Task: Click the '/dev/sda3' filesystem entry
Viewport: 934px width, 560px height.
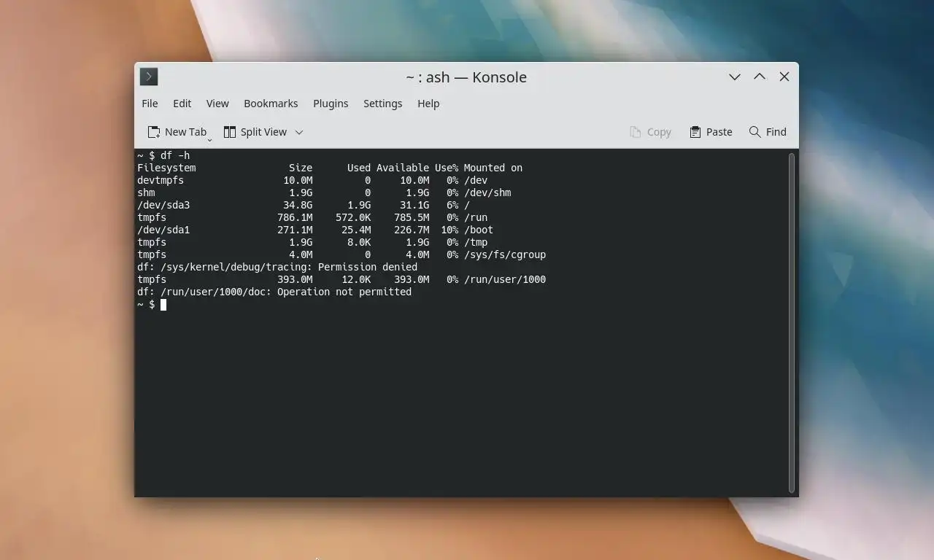Action: (x=163, y=205)
